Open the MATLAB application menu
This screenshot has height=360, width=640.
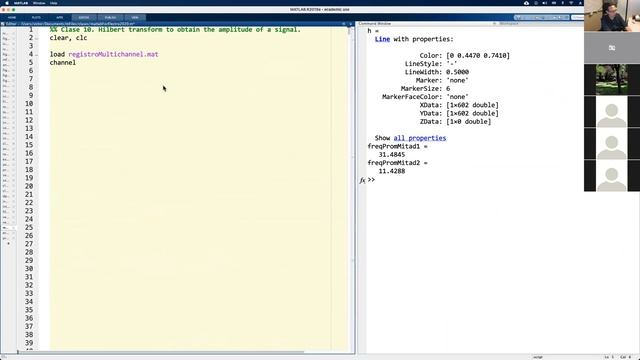pyautogui.click(x=21, y=3)
